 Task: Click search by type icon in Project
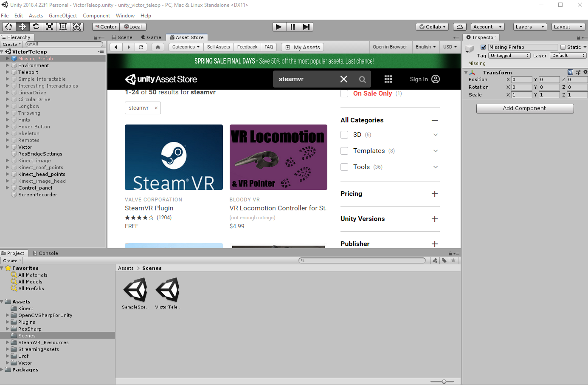[x=435, y=260]
